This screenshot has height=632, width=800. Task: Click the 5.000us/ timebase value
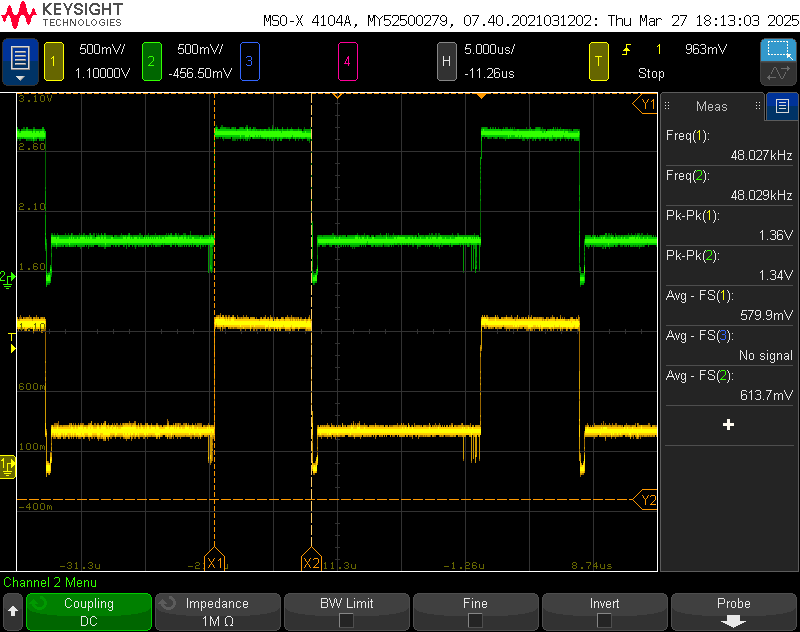point(490,49)
